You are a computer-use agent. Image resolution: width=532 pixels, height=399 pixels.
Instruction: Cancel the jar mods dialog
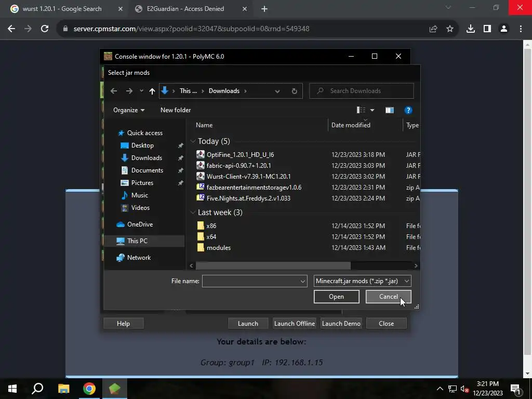pyautogui.click(x=388, y=297)
